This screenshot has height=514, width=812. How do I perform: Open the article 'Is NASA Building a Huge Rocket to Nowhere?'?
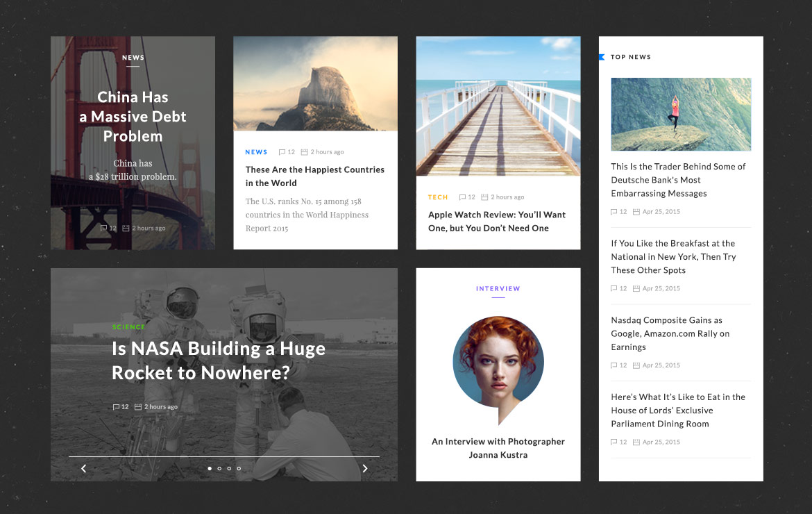coord(219,360)
